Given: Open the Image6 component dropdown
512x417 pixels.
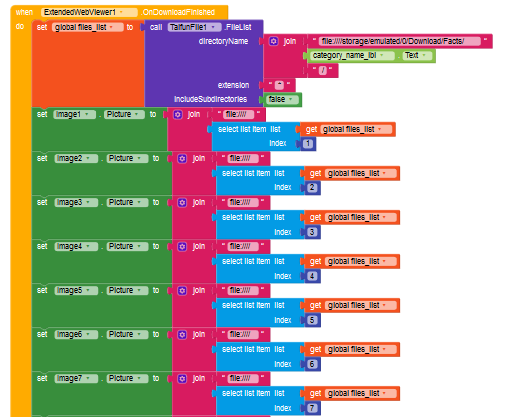Looking at the screenshot, I should [76, 334].
